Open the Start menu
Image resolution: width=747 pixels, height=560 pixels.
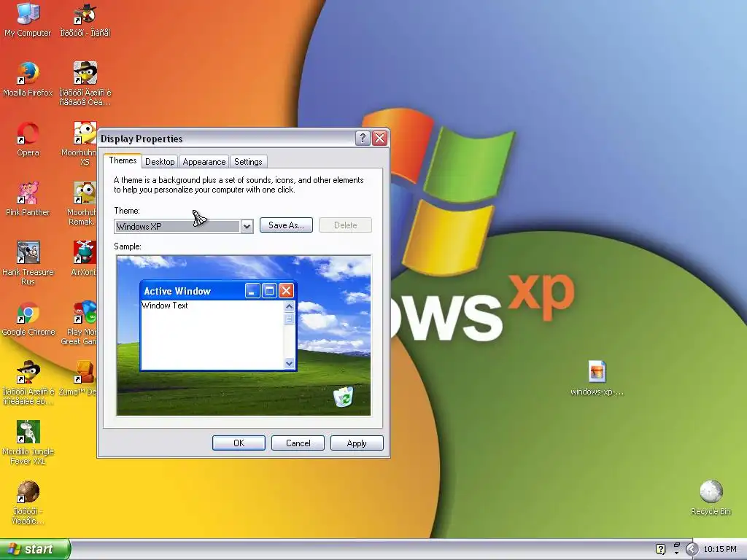(35, 549)
